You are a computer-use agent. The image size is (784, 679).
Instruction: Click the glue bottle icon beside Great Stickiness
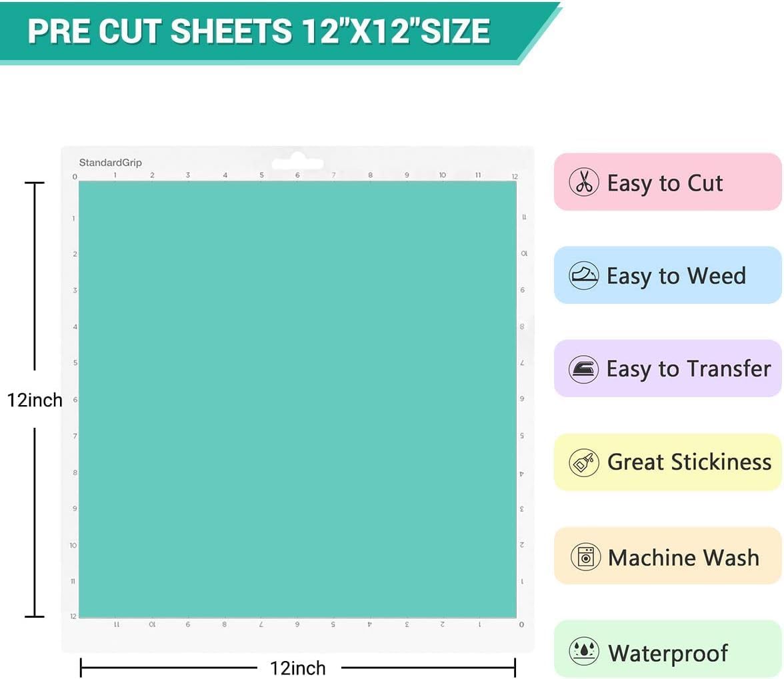coord(584,462)
